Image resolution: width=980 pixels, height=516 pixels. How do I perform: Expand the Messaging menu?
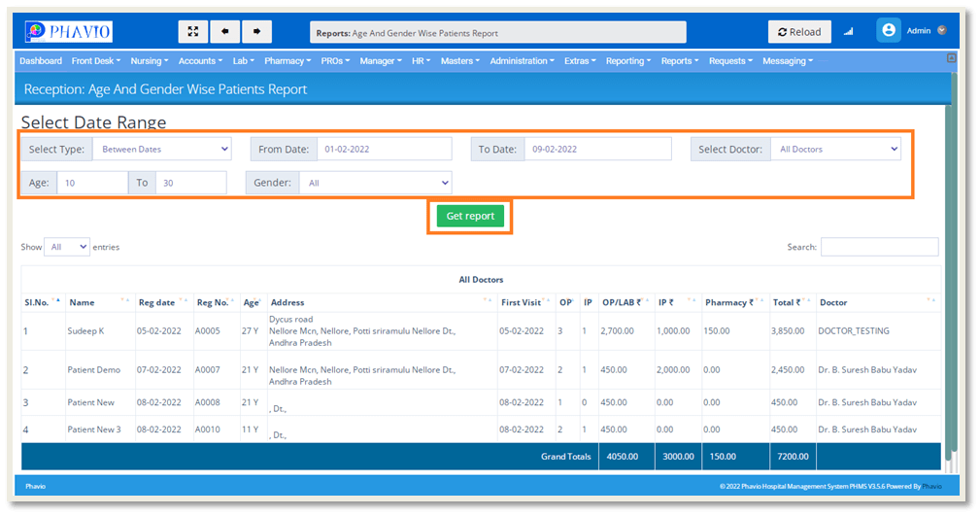tap(788, 60)
